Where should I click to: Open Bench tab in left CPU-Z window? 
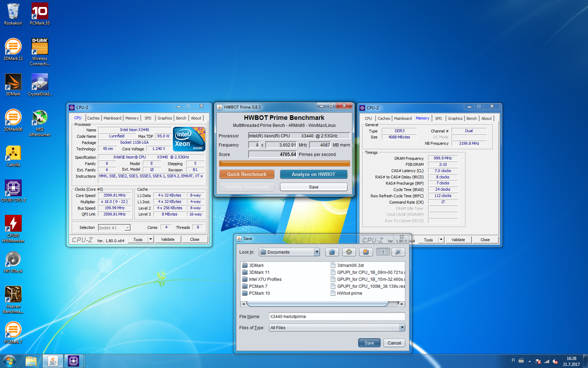[x=181, y=118]
